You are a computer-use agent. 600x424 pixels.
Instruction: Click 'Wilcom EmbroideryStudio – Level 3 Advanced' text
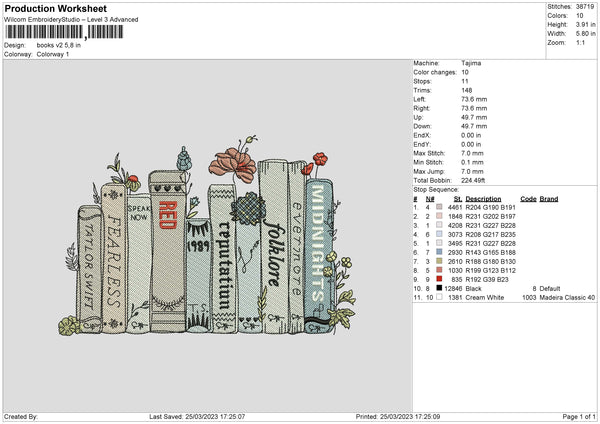71,20
